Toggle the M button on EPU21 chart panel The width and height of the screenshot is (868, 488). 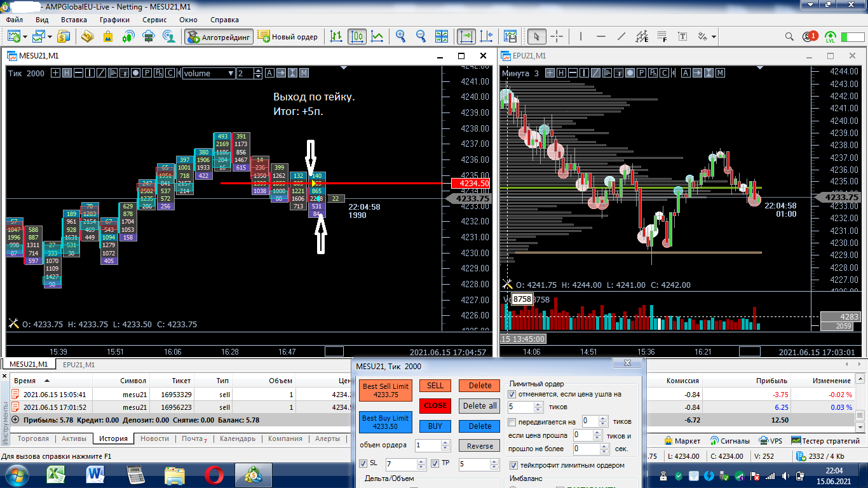[720, 73]
